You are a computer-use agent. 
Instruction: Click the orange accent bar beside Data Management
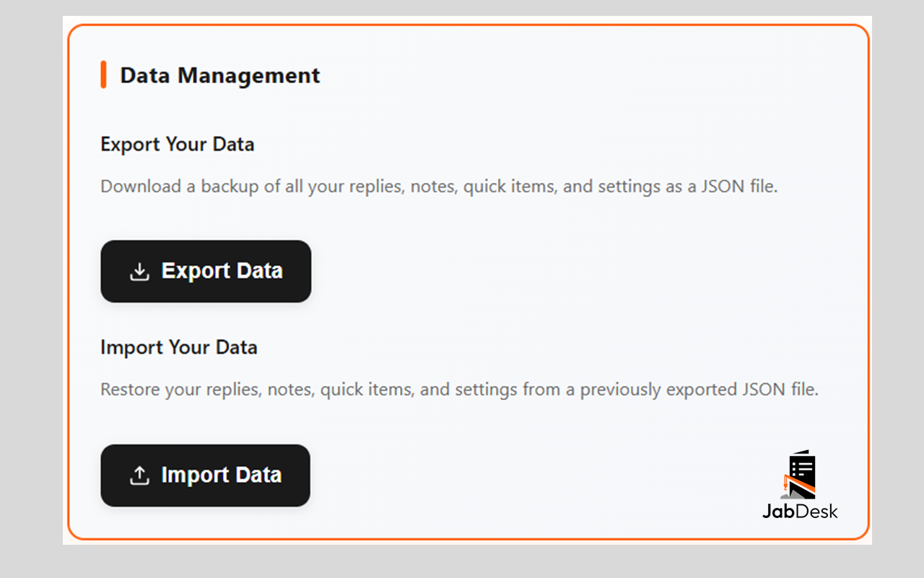(103, 74)
